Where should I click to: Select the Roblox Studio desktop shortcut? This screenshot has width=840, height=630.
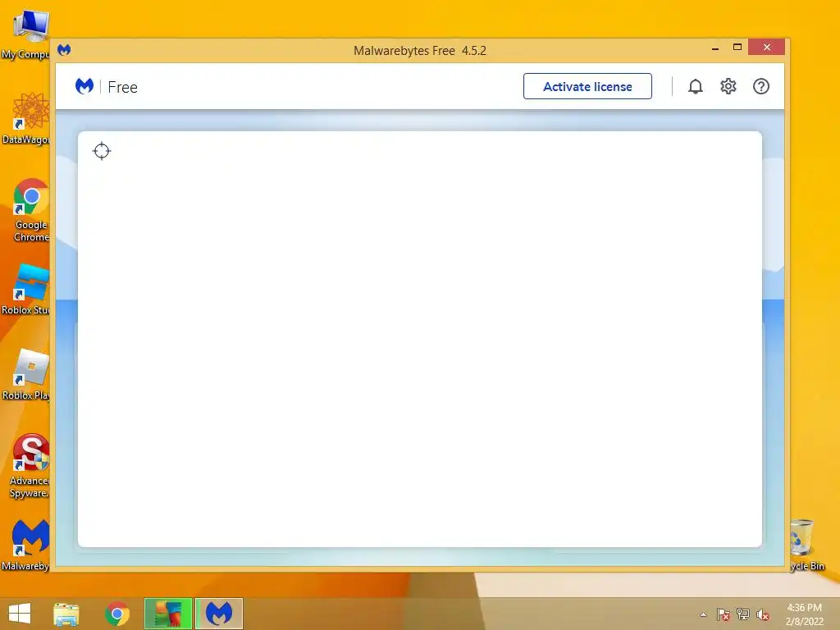(x=25, y=290)
